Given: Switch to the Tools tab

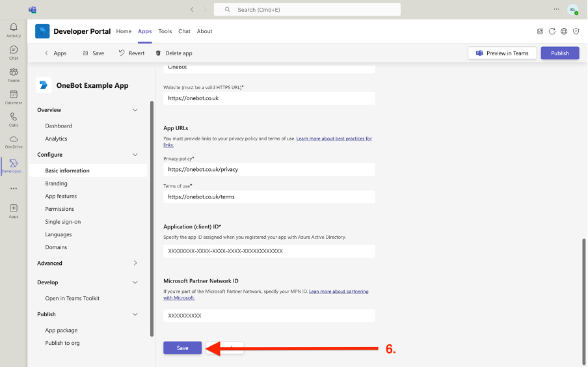Looking at the screenshot, I should pyautogui.click(x=165, y=31).
